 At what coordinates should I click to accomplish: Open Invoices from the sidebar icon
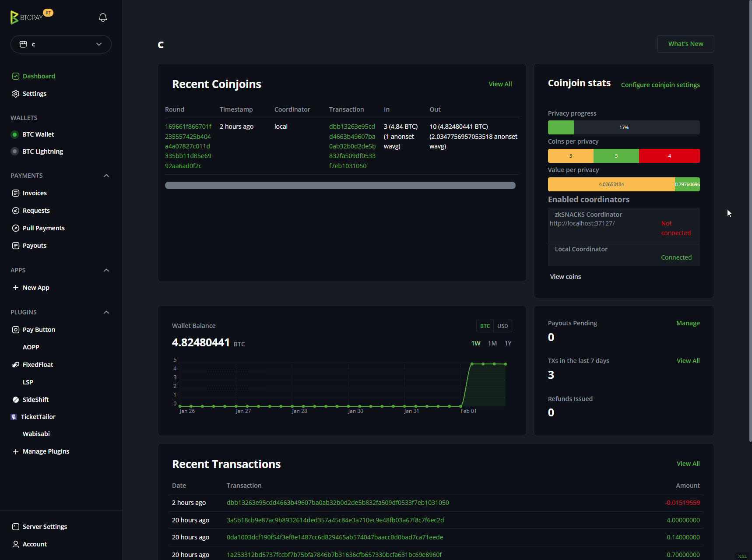coord(16,193)
